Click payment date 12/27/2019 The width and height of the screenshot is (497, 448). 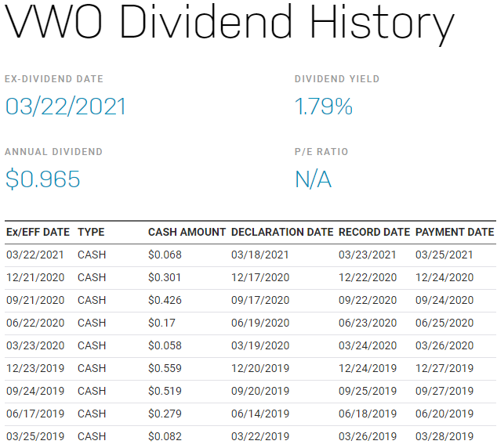444,368
